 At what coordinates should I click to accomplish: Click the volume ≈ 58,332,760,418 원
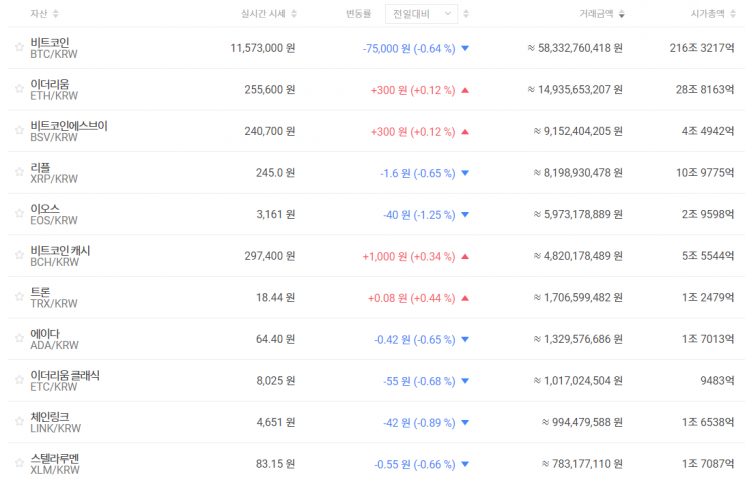[575, 48]
